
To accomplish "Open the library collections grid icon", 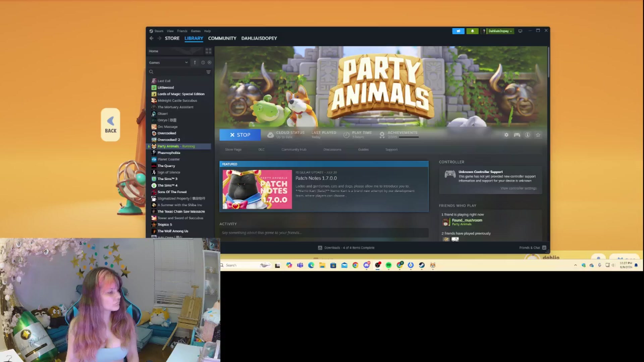I will [208, 51].
